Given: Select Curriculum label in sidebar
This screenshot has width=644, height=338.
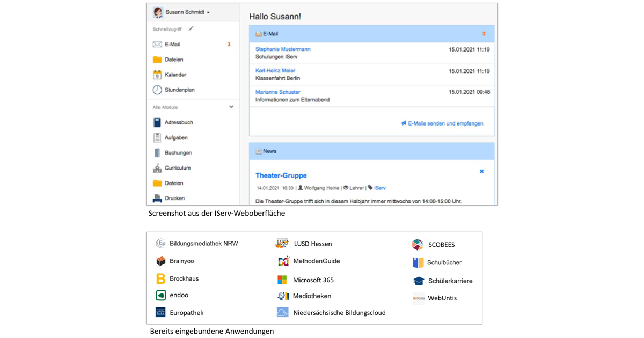Looking at the screenshot, I should (x=178, y=168).
